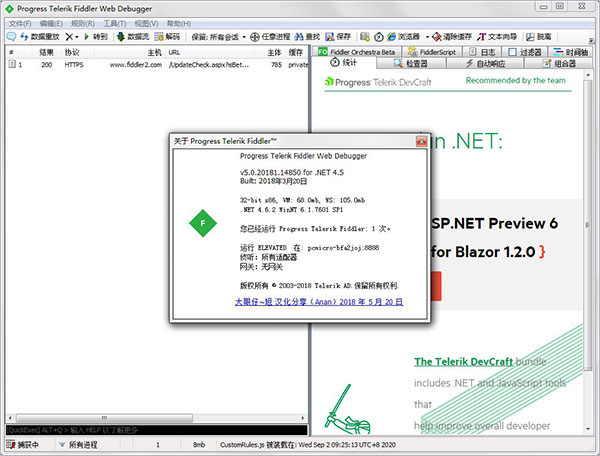Open the 视图(V) menu
Screen dimensions: 600x456
[146, 23]
